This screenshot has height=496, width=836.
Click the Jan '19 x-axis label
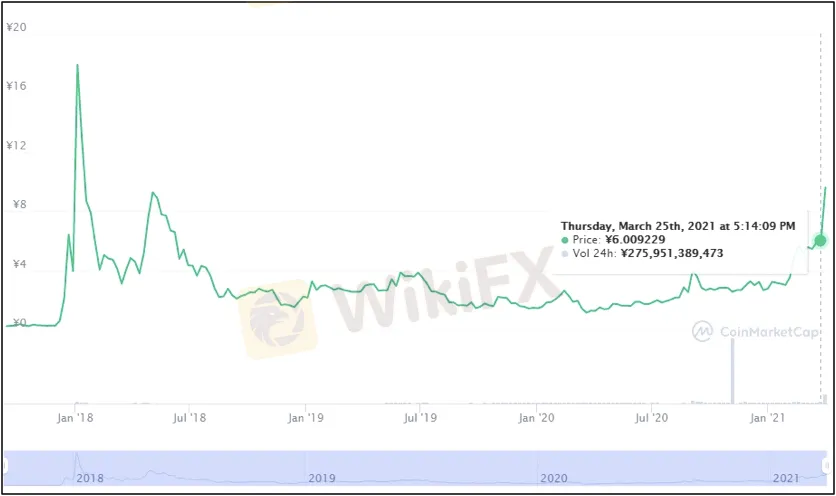tap(306, 416)
